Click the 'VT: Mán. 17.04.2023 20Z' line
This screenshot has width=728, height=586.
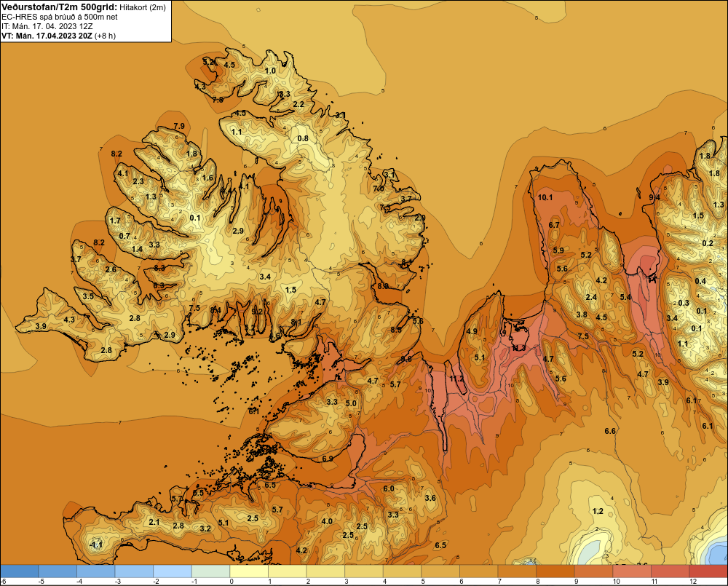pyautogui.click(x=47, y=36)
